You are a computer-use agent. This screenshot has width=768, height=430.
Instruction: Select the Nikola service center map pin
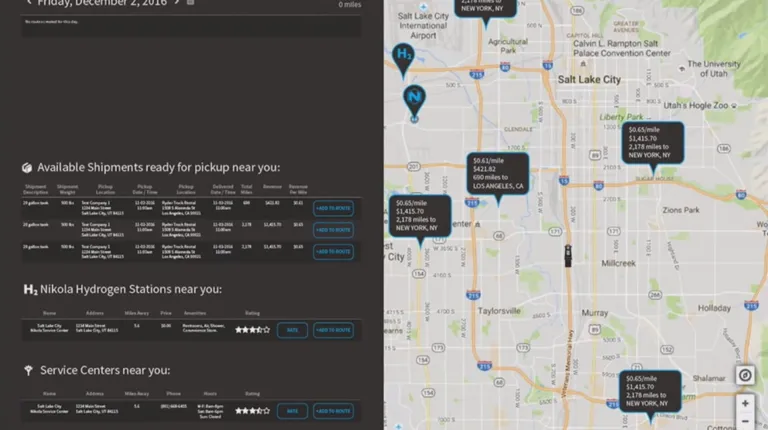pos(414,98)
